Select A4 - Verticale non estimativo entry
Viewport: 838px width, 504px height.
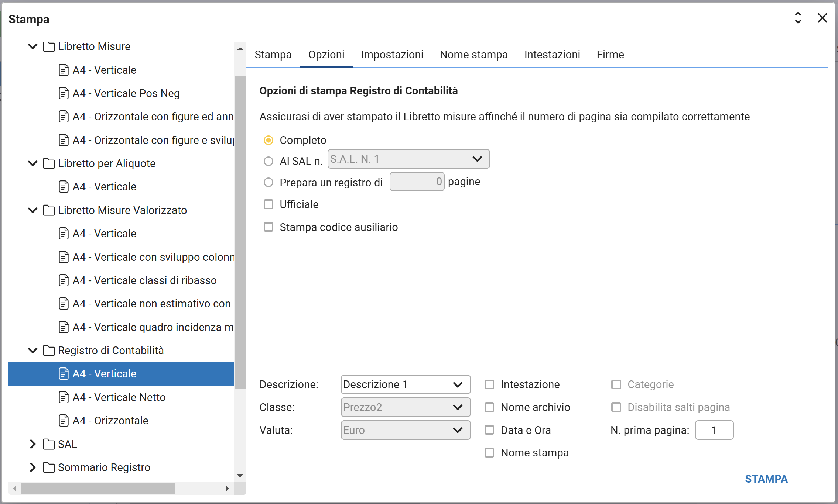click(151, 304)
